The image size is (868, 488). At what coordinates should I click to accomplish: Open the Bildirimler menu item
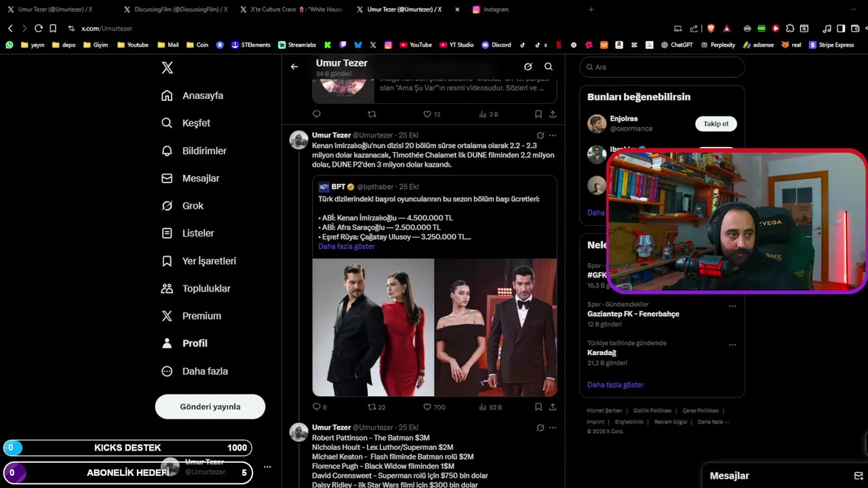click(x=194, y=150)
